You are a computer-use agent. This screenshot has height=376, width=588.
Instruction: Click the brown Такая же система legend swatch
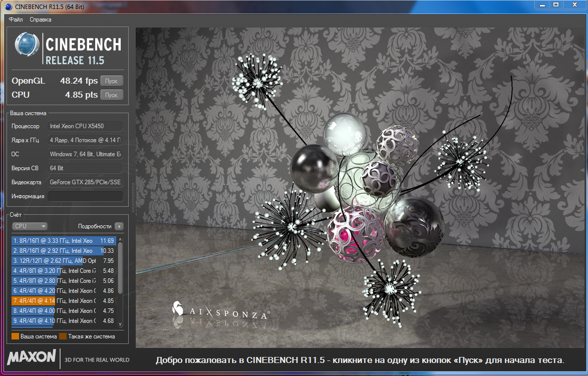(x=63, y=336)
